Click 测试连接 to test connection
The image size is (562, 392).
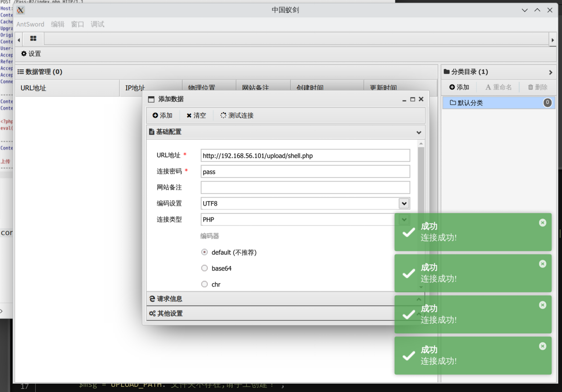[237, 115]
